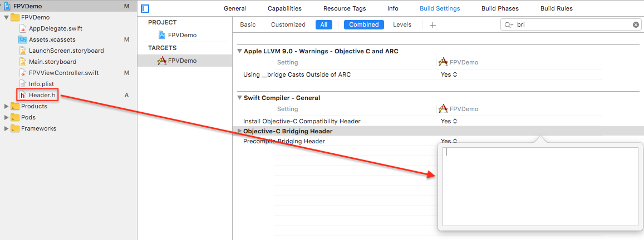Viewport: 644px width, 240px height.
Task: Open the Info tab
Action: point(392,8)
